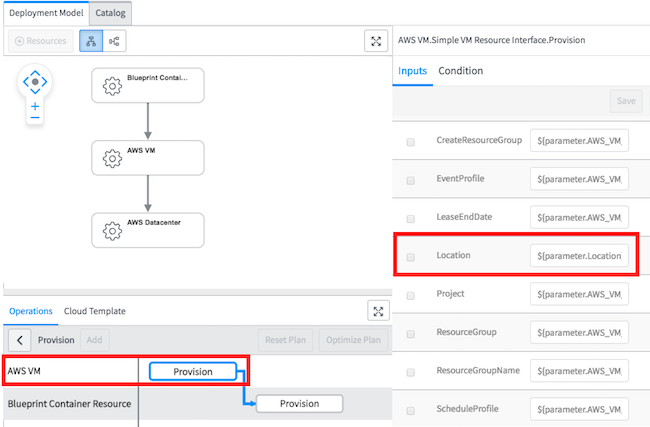The width and height of the screenshot is (650, 427).
Task: Toggle the Project checkbox
Action: tap(410, 296)
